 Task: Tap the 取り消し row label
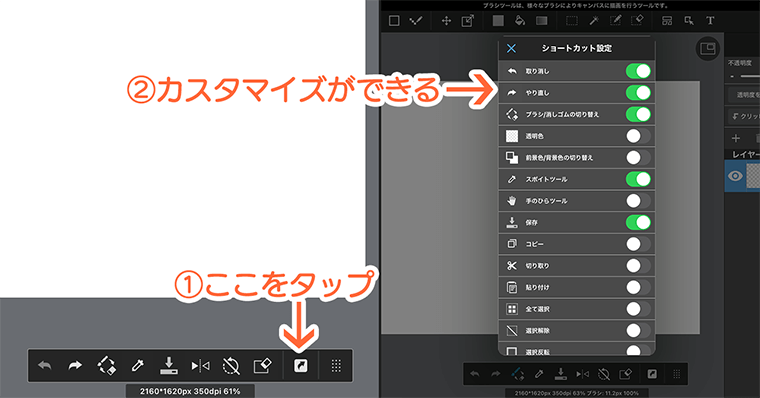[538, 71]
